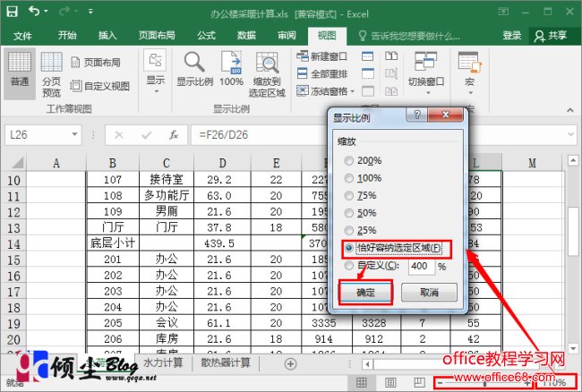Image resolution: width=582 pixels, height=392 pixels.
Task: Click Arrange All (全部重排)
Action: pos(321,73)
